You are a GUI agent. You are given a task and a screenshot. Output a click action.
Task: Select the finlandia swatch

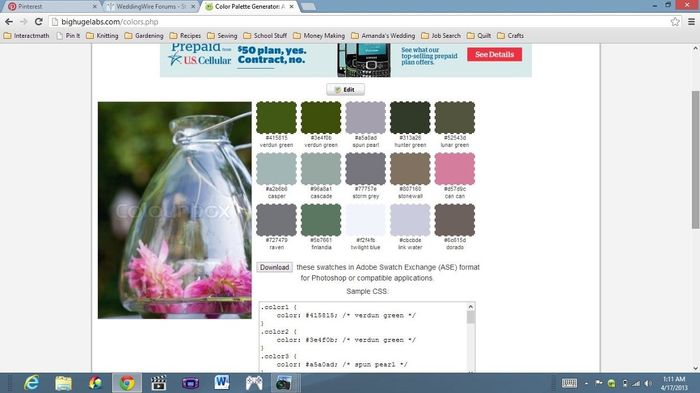(321, 220)
